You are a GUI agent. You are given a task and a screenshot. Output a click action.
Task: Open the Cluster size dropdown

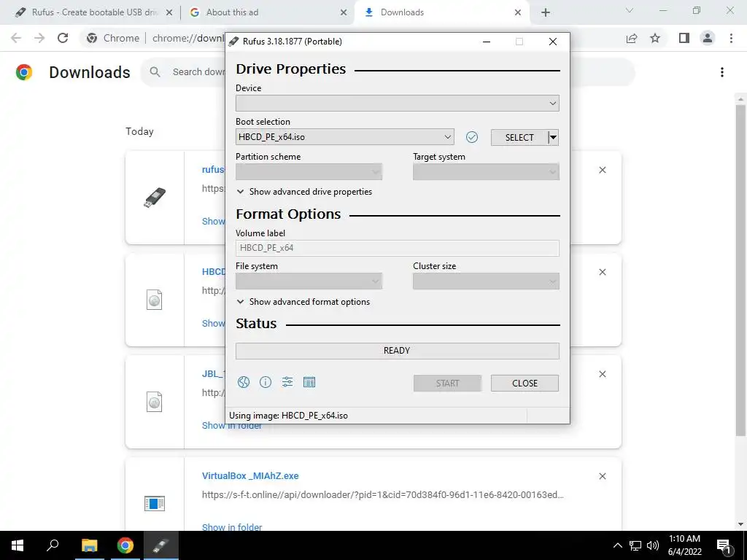point(486,281)
